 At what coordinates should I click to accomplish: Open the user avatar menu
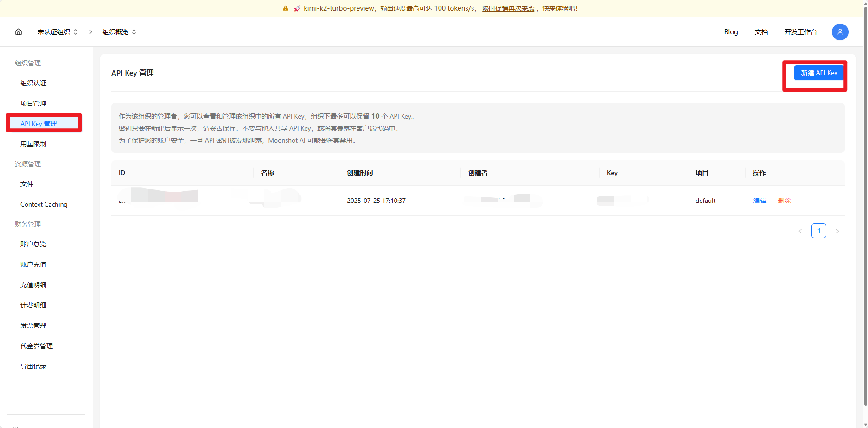(840, 32)
